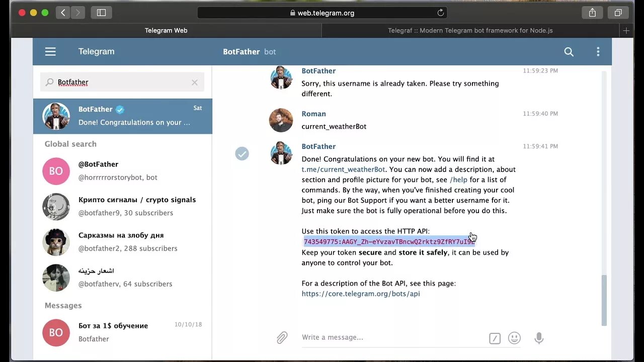The image size is (644, 362).
Task: Open chat options three-dot menu
Action: click(x=598, y=51)
